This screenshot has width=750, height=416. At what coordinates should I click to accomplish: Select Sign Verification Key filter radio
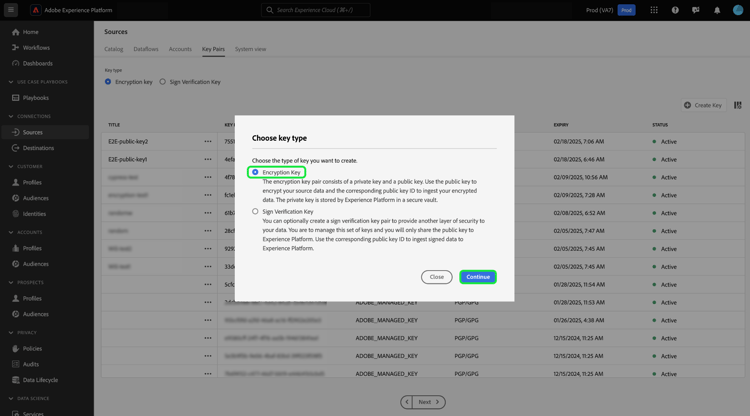(163, 82)
